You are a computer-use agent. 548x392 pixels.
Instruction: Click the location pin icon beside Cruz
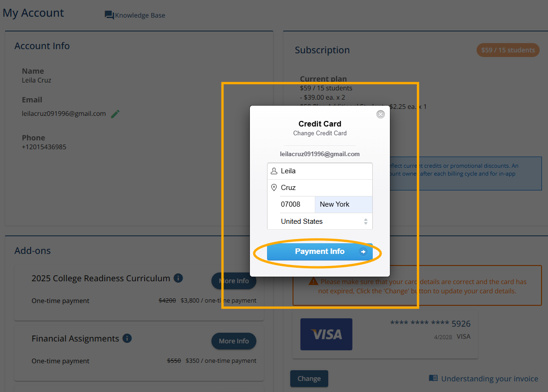[x=274, y=188]
